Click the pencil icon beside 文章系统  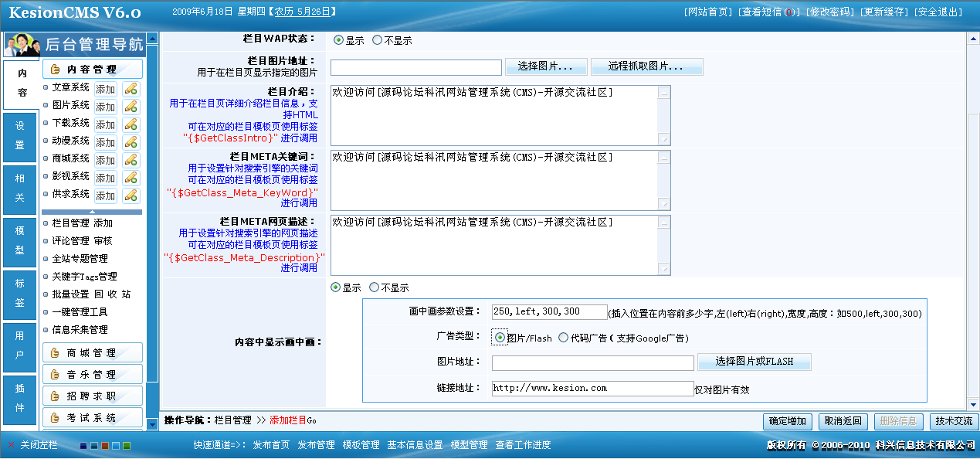[x=131, y=89]
